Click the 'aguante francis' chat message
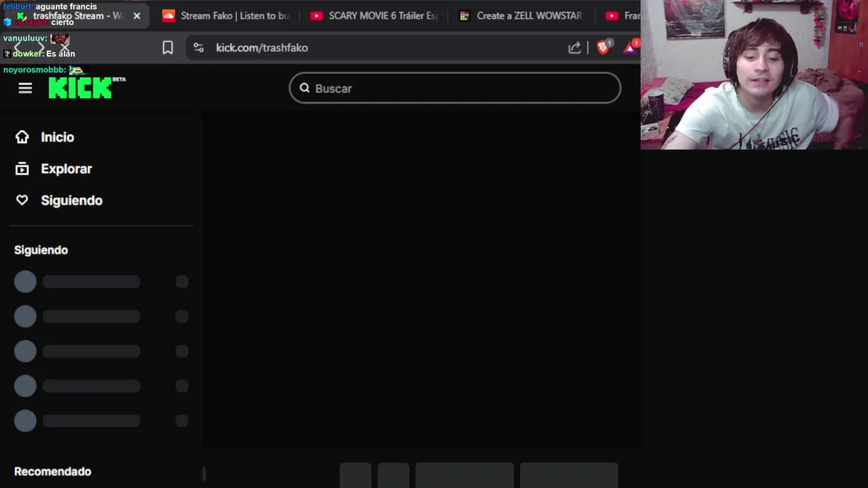This screenshot has height=488, width=868. (x=66, y=7)
